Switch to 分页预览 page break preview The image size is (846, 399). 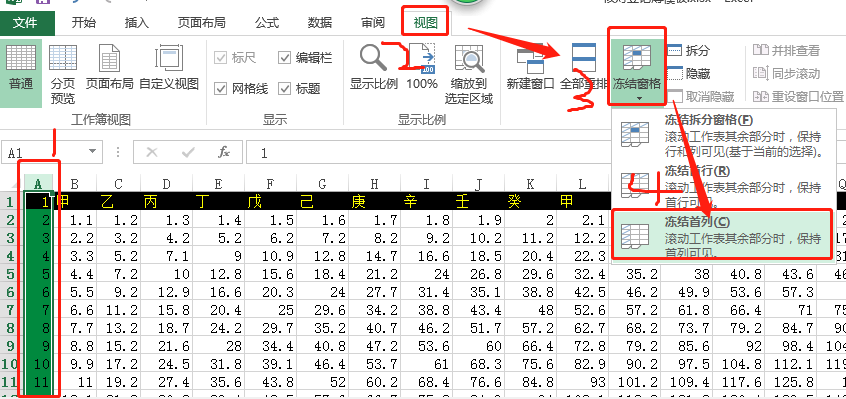point(63,74)
